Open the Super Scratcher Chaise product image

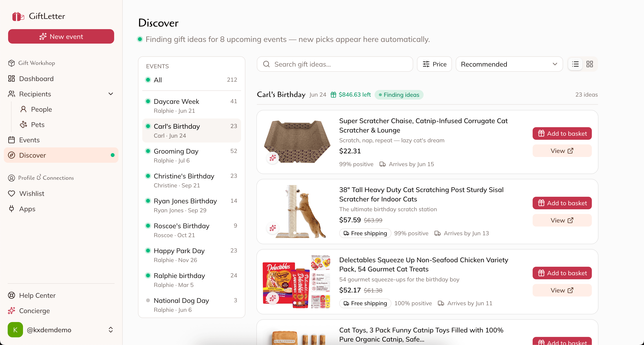[297, 142]
